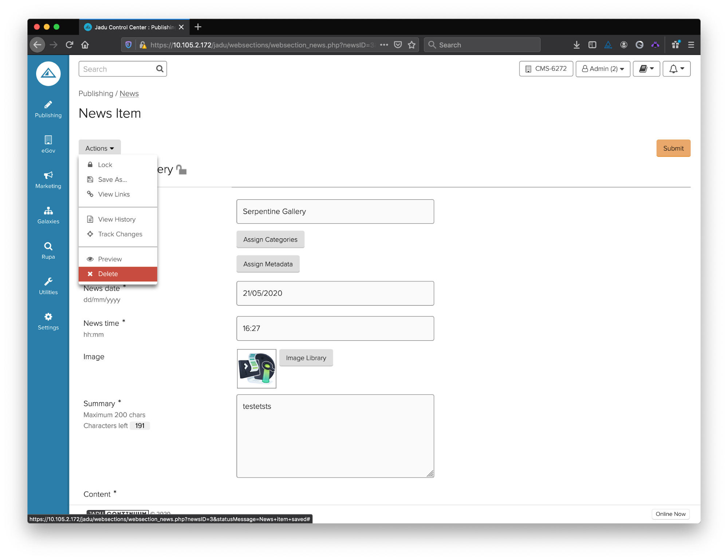
Task: Open the Publishing section in sidebar
Action: click(x=48, y=109)
